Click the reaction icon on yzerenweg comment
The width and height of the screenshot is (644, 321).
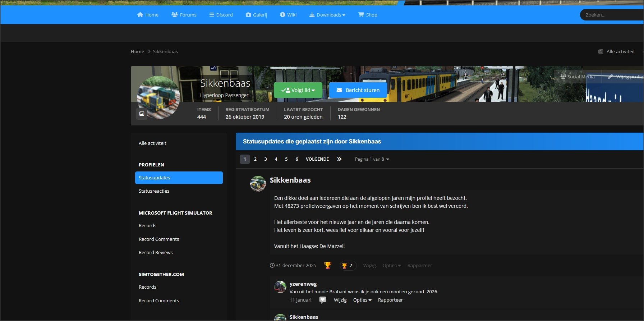323,300
